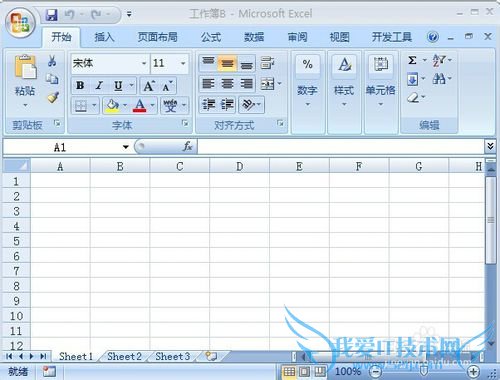Select the Sheet3 worksheet tab
Screen dimensions: 500x380
coord(173,356)
